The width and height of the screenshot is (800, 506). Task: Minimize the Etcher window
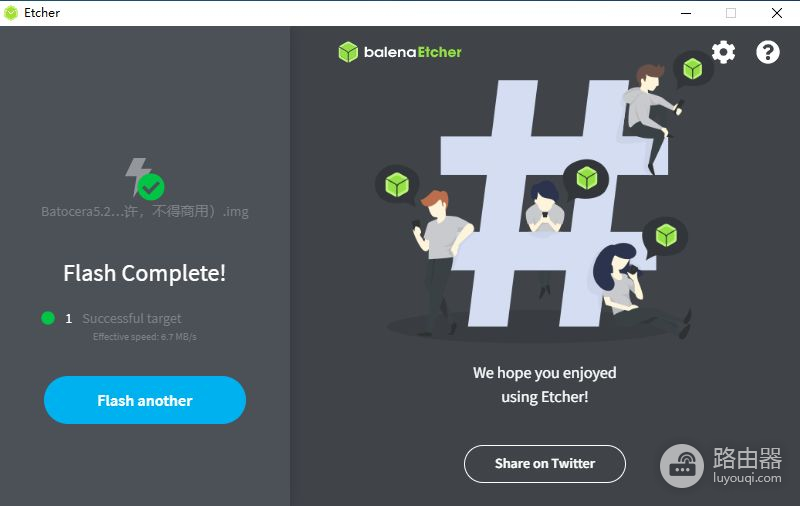[x=686, y=13]
